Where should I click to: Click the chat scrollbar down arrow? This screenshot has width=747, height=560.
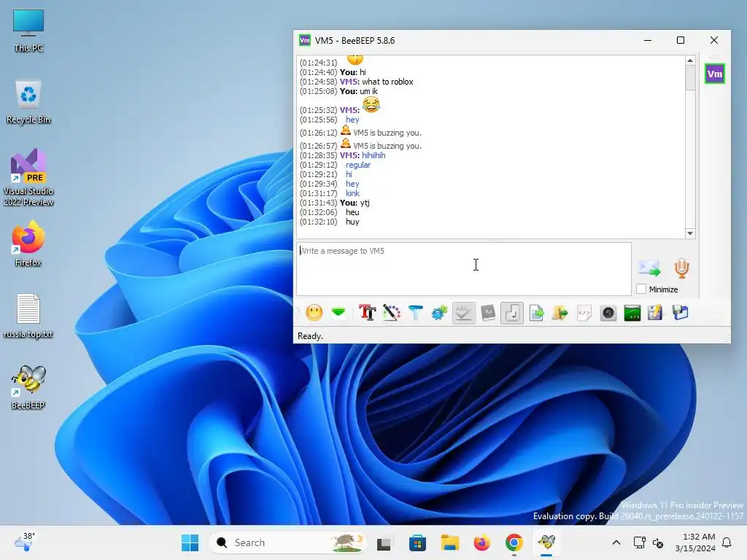coord(690,233)
